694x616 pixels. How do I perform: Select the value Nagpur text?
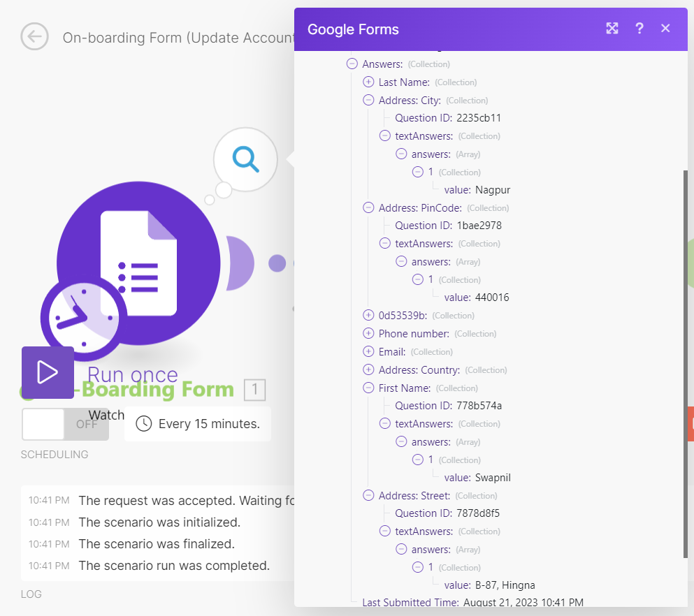point(493,190)
